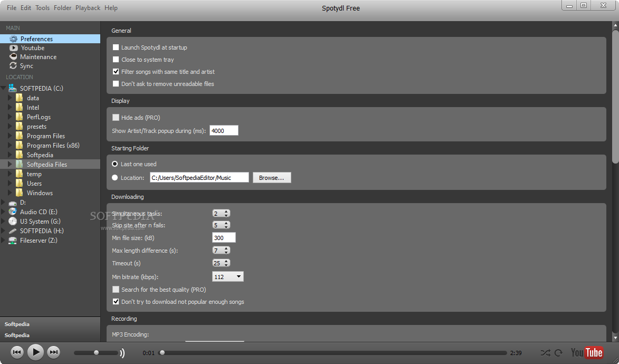Click the temp folder icon

pos(19,174)
